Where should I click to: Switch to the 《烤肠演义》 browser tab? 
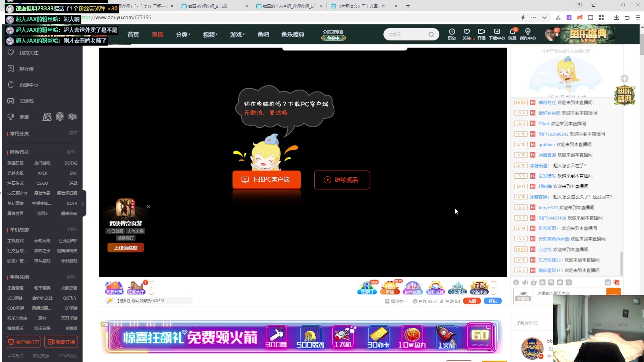click(364, 6)
